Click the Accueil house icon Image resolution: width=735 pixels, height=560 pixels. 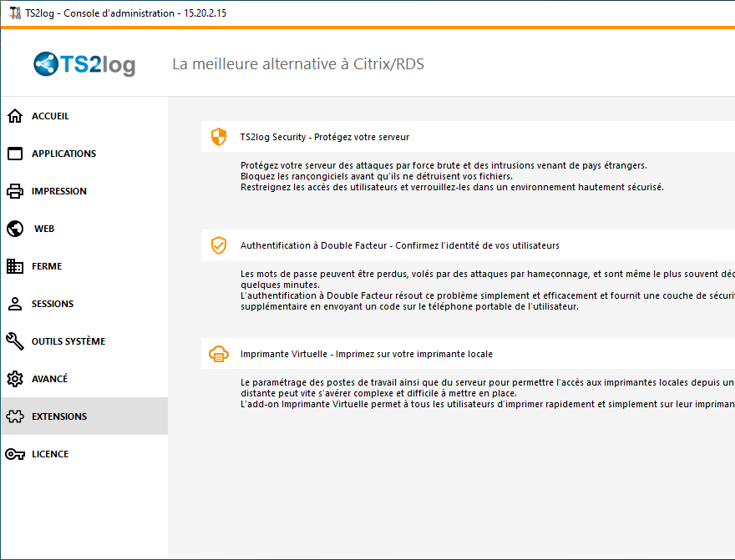click(15, 116)
